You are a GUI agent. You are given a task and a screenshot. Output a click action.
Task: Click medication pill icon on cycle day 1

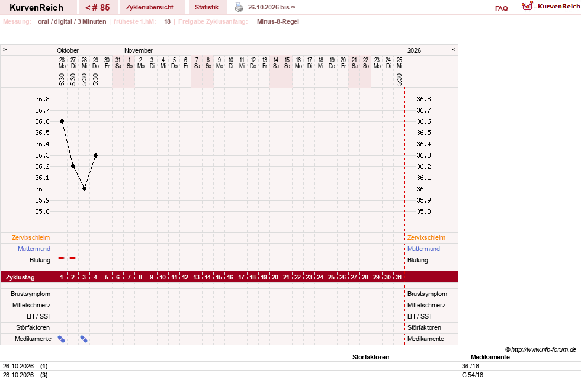[62, 339]
